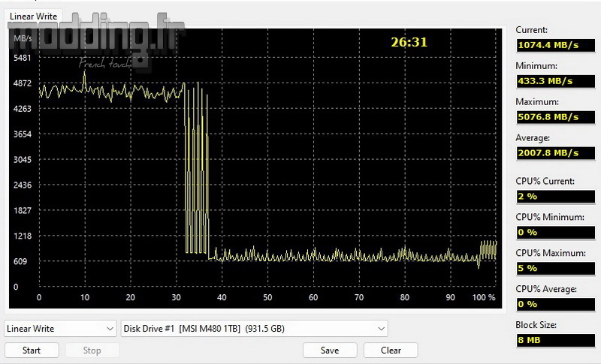Click the 1218 y-axis label

tap(23, 236)
